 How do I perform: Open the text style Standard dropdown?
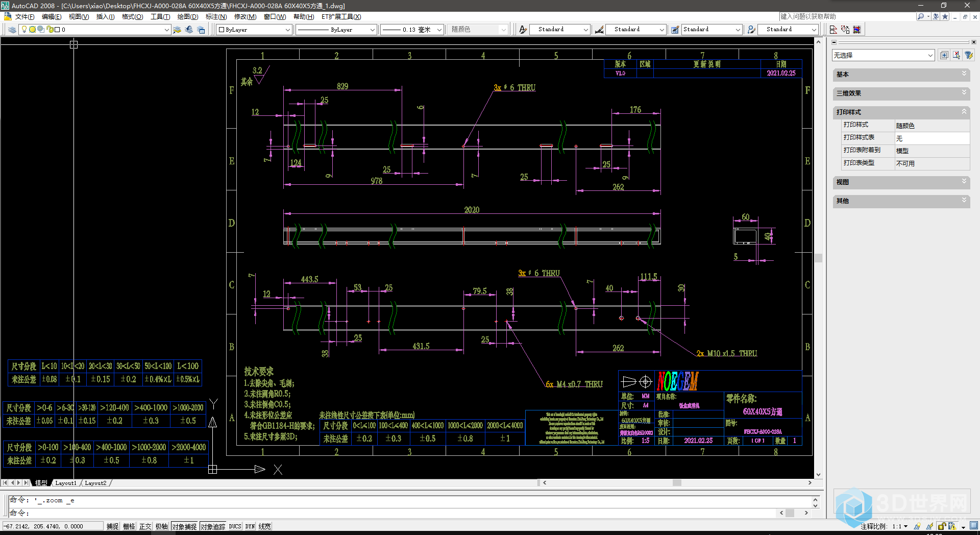click(585, 30)
